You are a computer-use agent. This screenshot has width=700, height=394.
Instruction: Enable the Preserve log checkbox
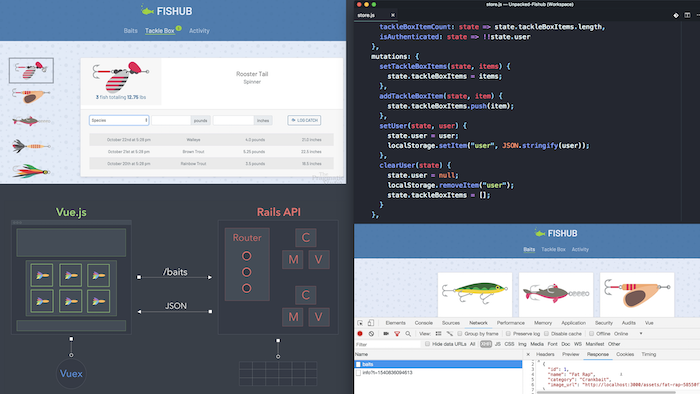pyautogui.click(x=508, y=334)
